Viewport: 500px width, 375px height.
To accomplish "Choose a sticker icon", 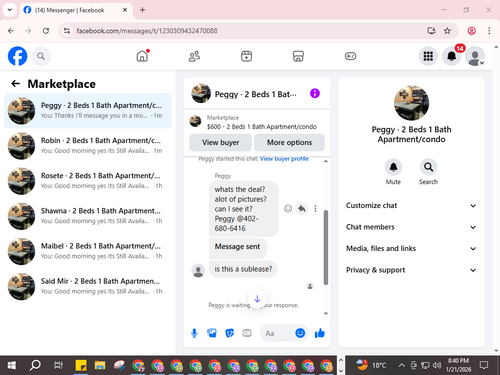I will click(229, 333).
